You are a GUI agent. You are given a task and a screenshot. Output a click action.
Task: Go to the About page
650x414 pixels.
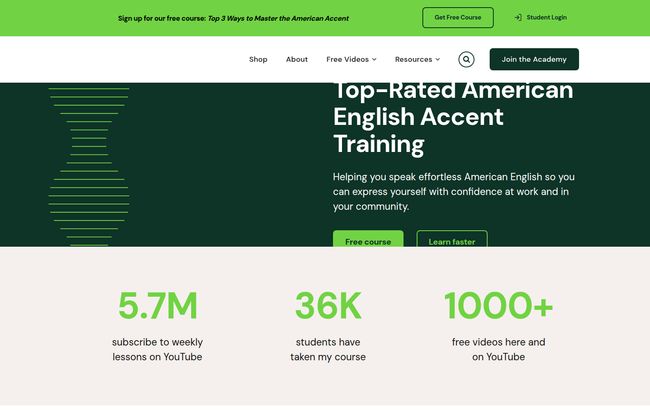(x=297, y=59)
